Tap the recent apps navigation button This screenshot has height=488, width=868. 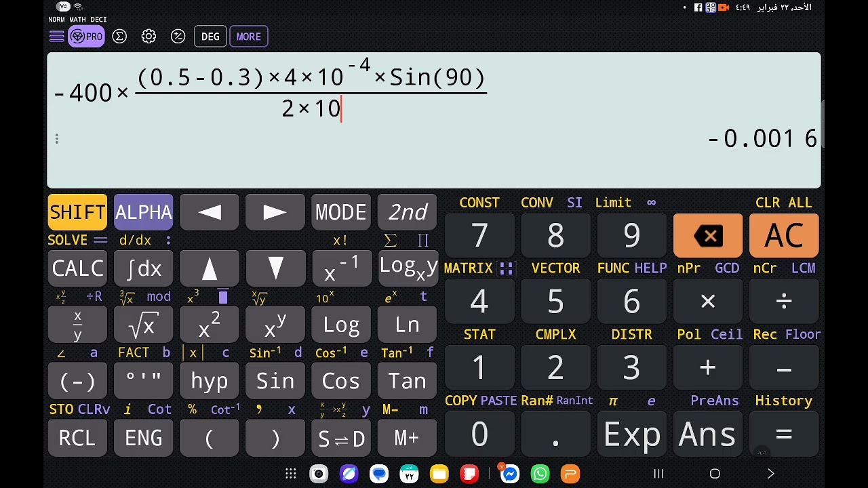pyautogui.click(x=658, y=474)
